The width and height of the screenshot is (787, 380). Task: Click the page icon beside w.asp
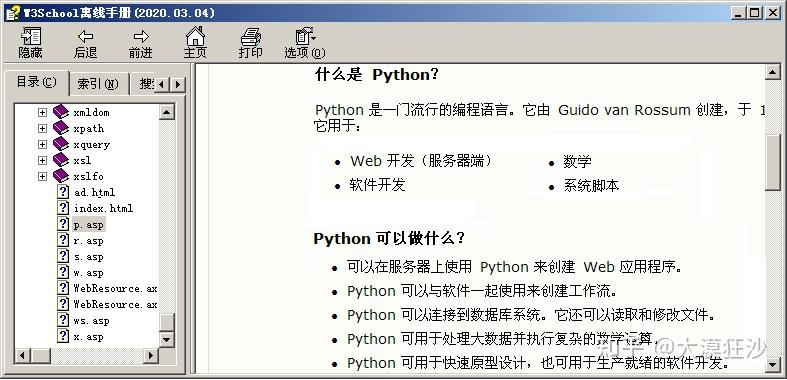coord(63,272)
